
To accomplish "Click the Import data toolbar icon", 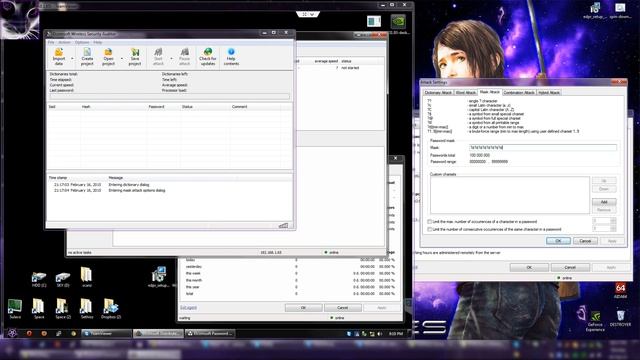I will pos(59,57).
